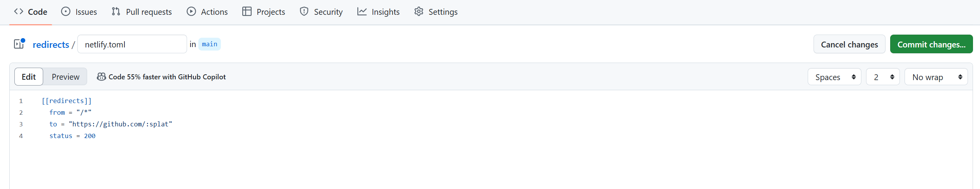Image resolution: width=980 pixels, height=189 pixels.
Task: Click the Code tab icon
Action: click(x=19, y=12)
